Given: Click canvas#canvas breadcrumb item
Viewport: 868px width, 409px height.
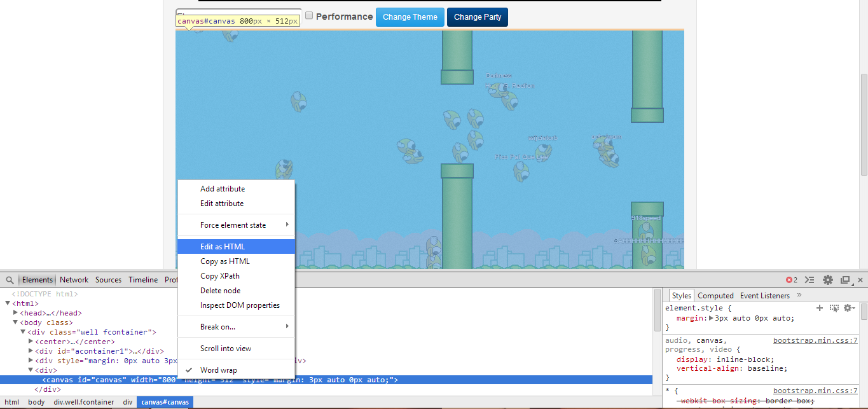Looking at the screenshot, I should click(165, 403).
